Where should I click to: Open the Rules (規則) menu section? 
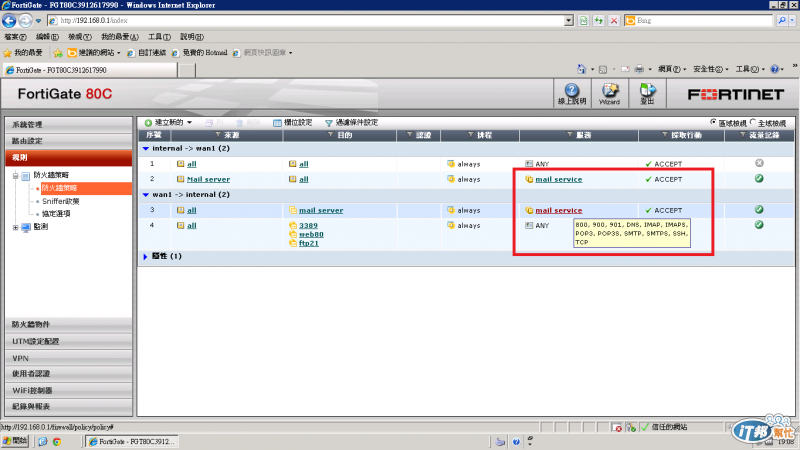point(69,158)
